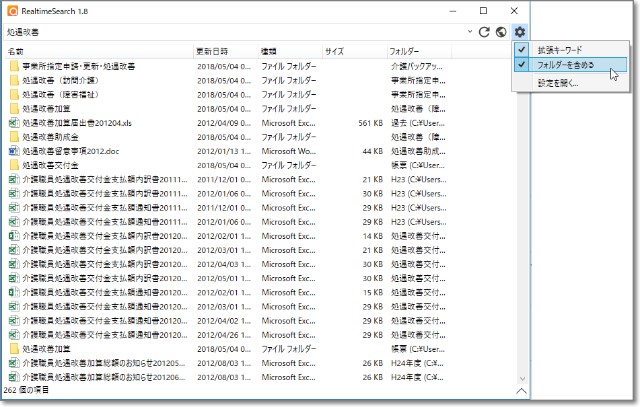The height and width of the screenshot is (407, 640).
Task: Open 設定を開く... from the menu
Action: coord(558,84)
